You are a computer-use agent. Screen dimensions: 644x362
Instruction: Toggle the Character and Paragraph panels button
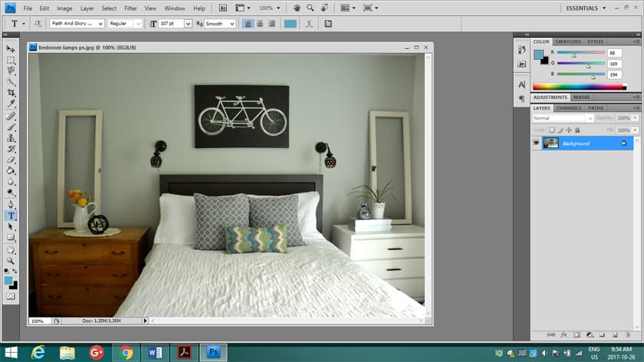click(x=328, y=24)
